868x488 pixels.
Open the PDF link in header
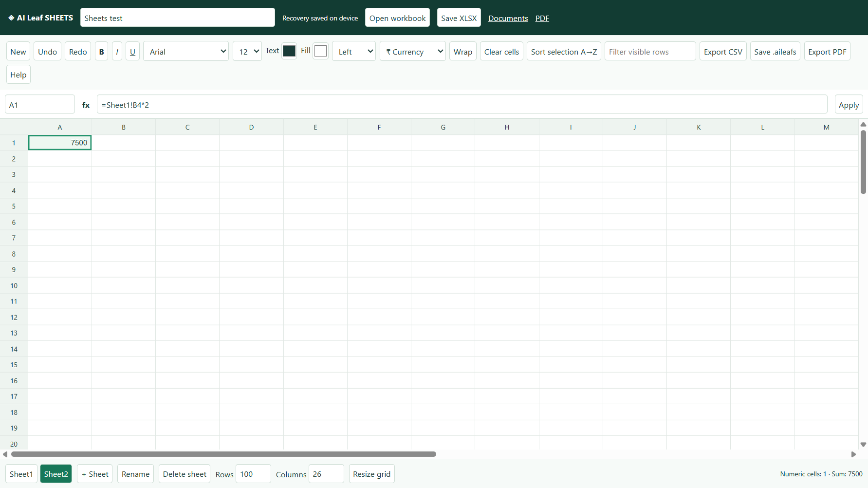[x=542, y=18]
